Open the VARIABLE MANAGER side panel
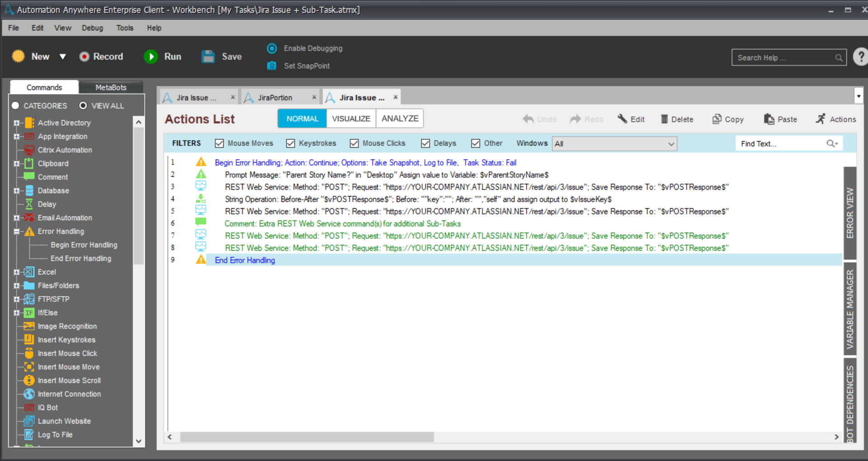 850,309
